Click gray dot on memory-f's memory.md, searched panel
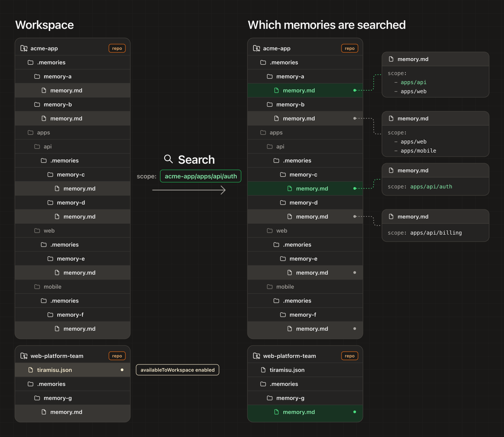Viewport: 504px width, 437px height. pos(355,329)
